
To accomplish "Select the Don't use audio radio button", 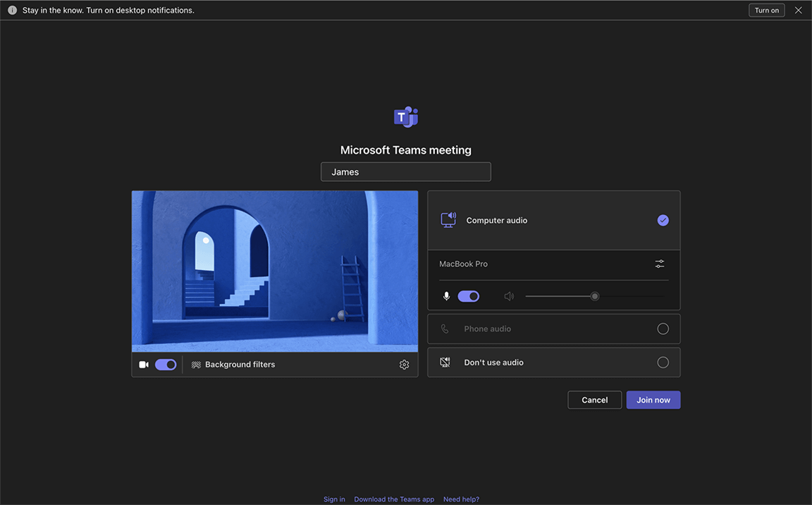I will click(x=663, y=363).
